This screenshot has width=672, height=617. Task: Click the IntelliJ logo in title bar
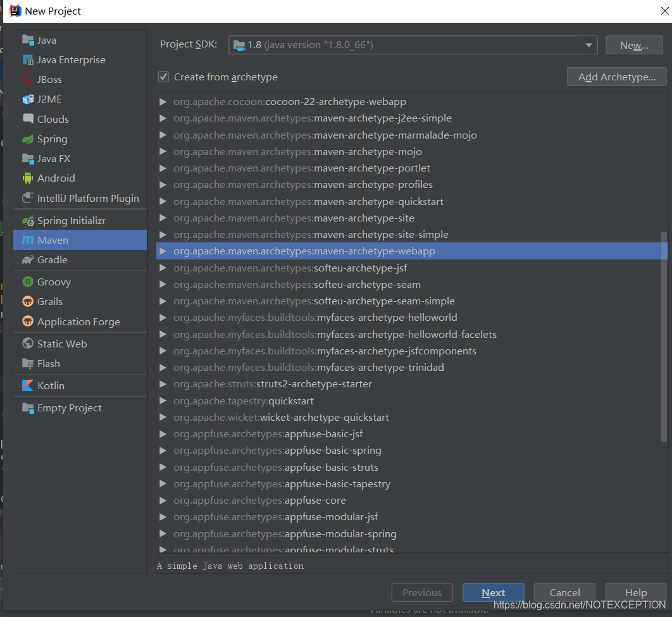tap(15, 11)
